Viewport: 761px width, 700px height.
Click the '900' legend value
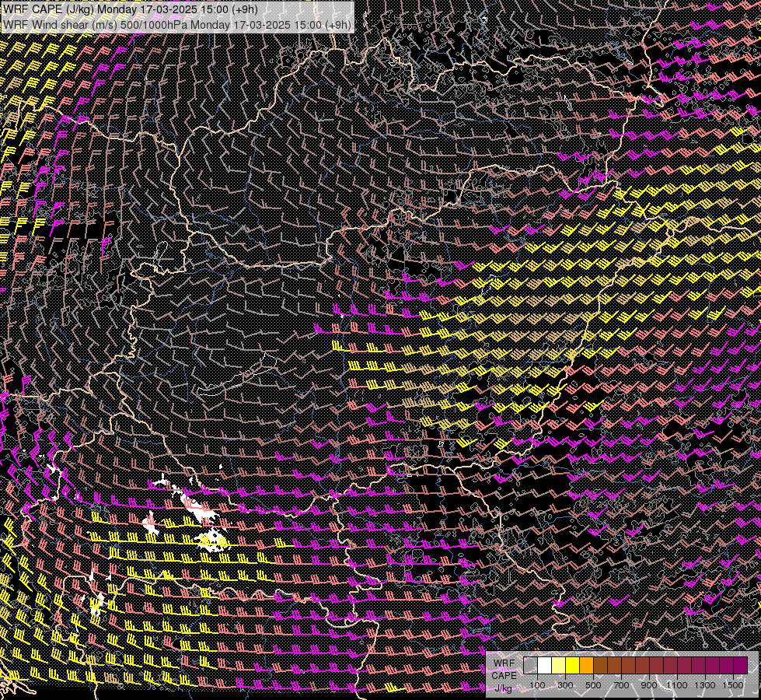(x=649, y=685)
